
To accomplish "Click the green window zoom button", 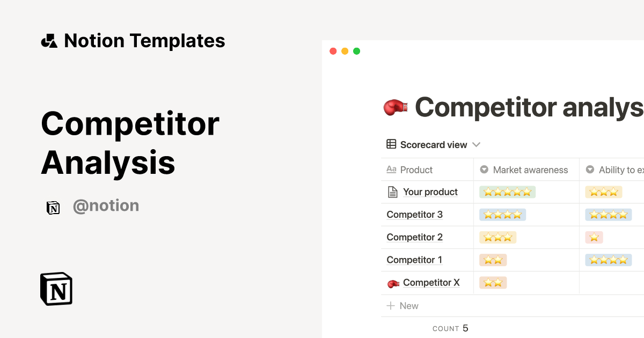I will pos(356,51).
